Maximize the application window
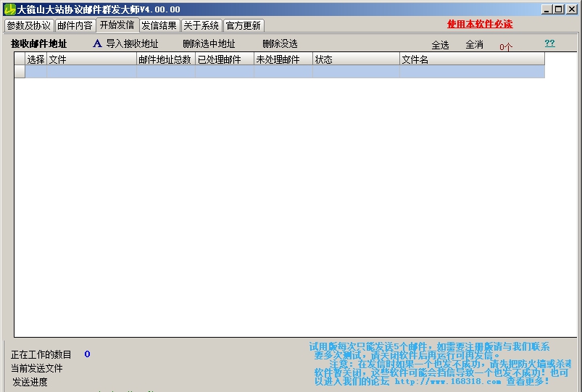582x392 pixels. click(x=559, y=9)
